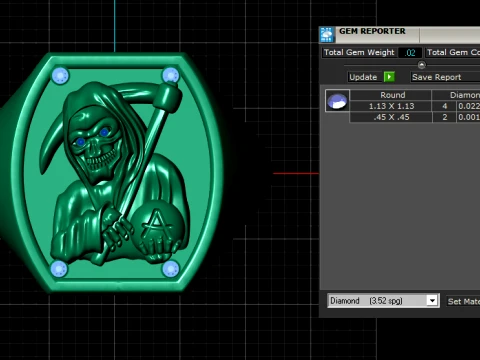Select the top-right corner gem on ring
Viewport: 480px width, 360px height.
tap(171, 75)
